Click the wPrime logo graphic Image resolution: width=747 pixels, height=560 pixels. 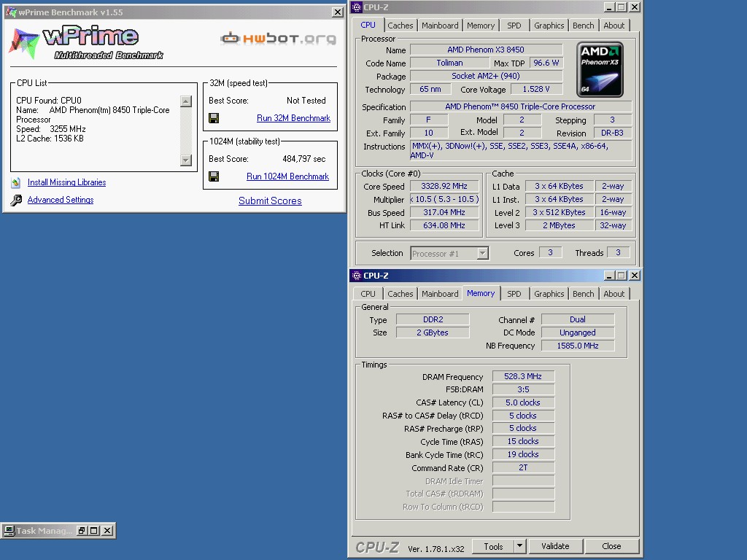click(86, 42)
